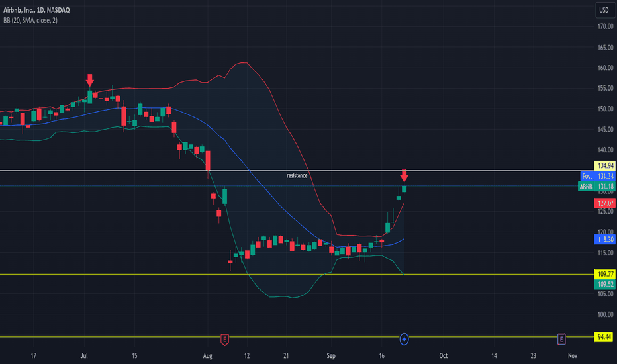Image resolution: width=617 pixels, height=364 pixels.
Task: Click the 140.00 price axis value
Action: point(605,150)
